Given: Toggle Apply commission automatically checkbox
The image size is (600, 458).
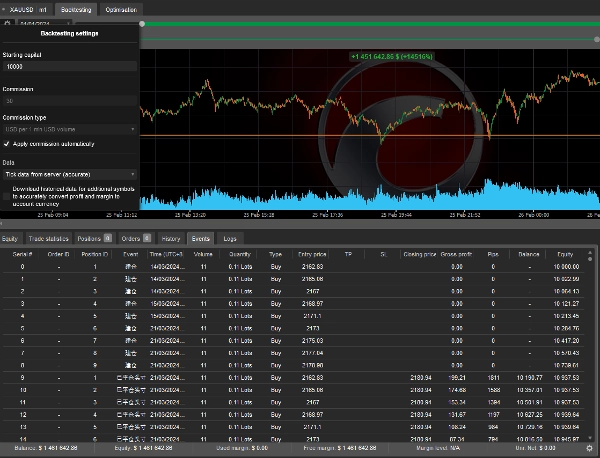Looking at the screenshot, I should pyautogui.click(x=7, y=144).
